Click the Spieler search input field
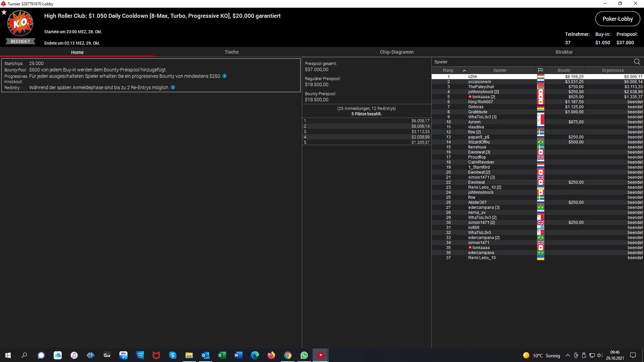The width and height of the screenshot is (644, 362). (530, 62)
